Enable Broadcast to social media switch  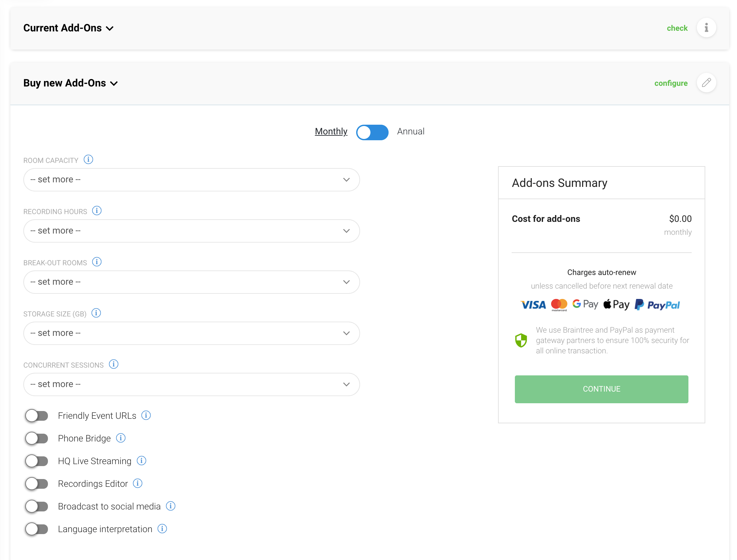click(37, 506)
